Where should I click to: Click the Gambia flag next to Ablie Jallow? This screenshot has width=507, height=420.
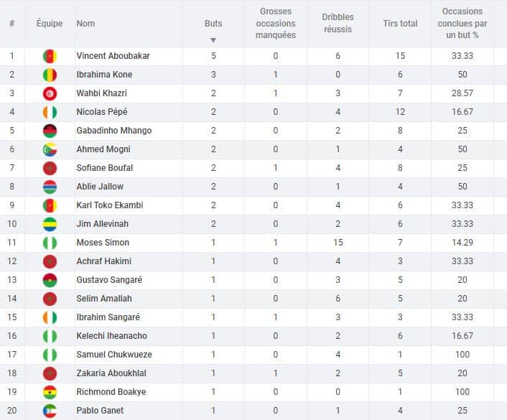[50, 187]
